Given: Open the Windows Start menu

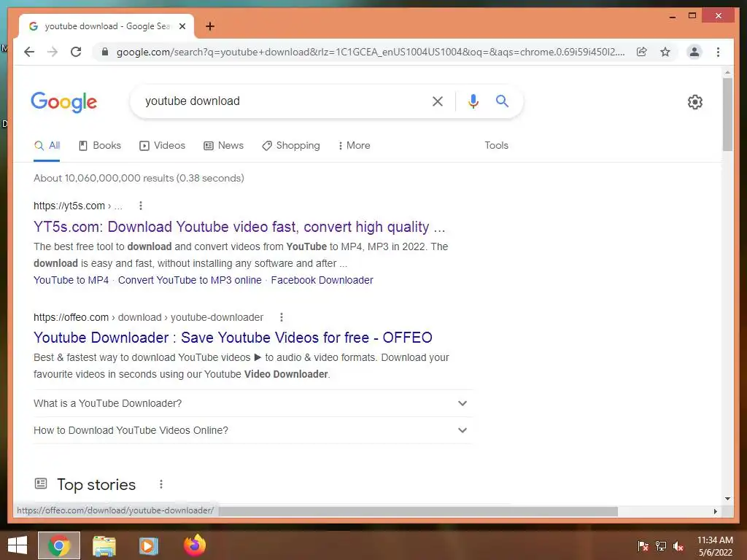Looking at the screenshot, I should (18, 545).
